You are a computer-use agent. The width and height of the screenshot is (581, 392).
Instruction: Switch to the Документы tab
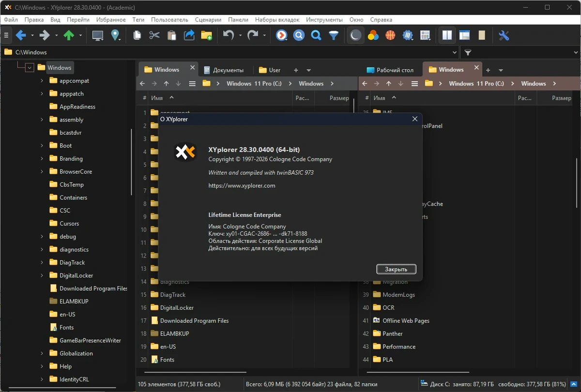223,70
